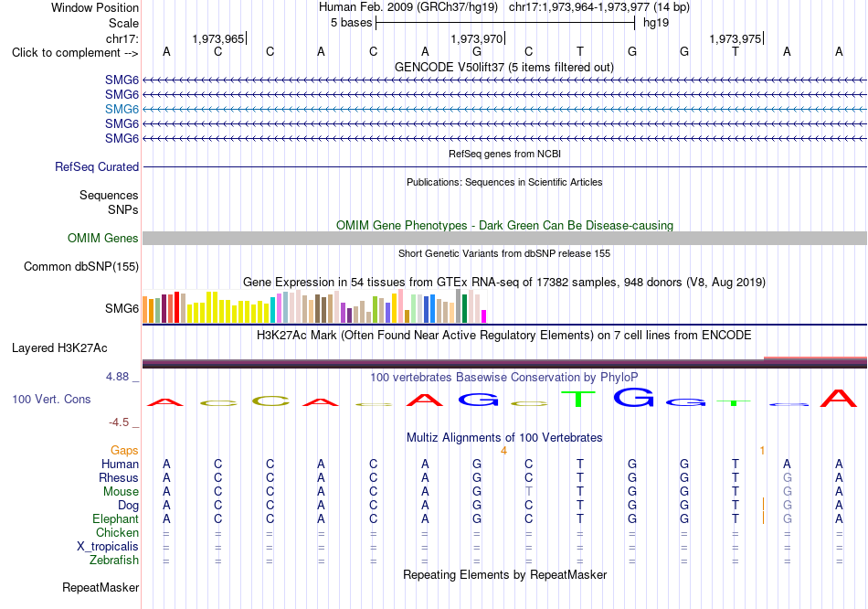The image size is (868, 609).
Task: Click the tall green T in PhyloP logo
Action: pos(578,399)
